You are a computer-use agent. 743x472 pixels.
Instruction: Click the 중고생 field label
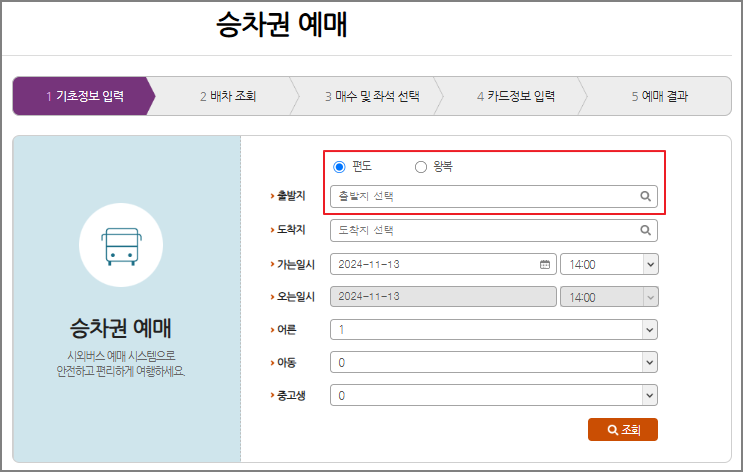click(x=291, y=395)
